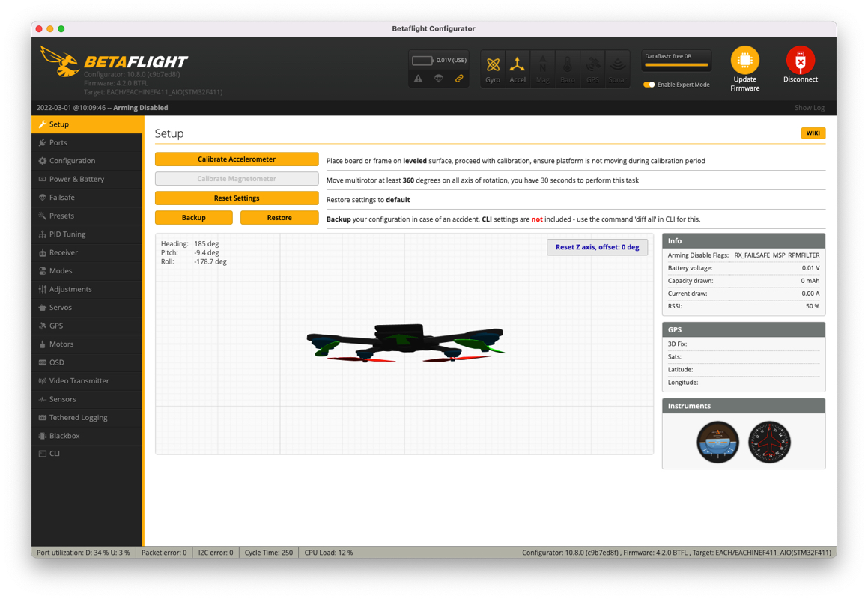Open Power & Battery tab
Viewport: 868px width, 599px height.
(87, 179)
